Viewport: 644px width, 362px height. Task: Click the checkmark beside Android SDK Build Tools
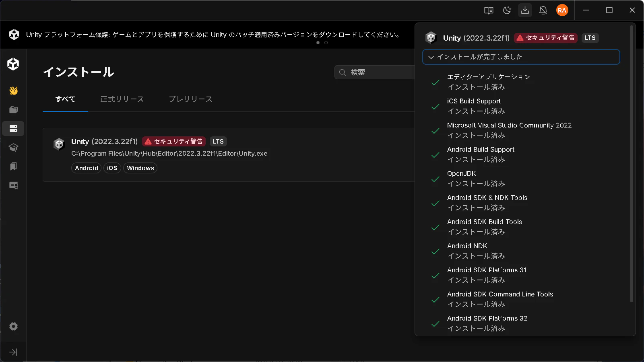[x=436, y=228]
